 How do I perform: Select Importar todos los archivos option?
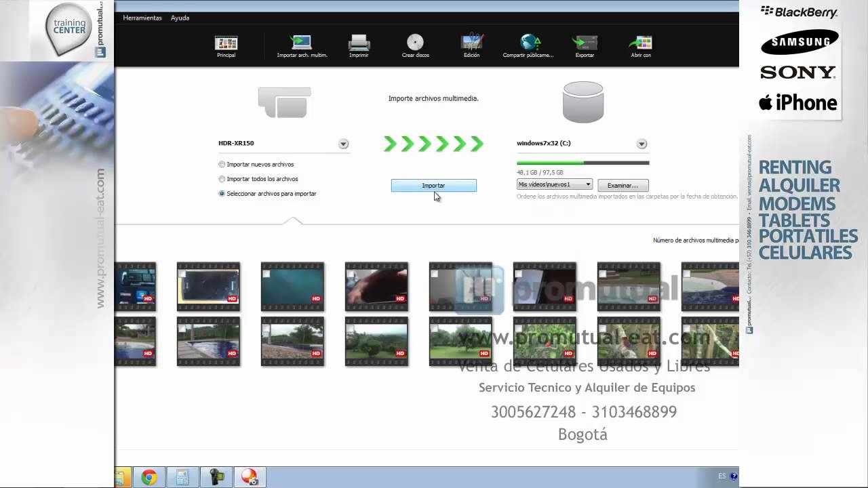click(x=258, y=179)
